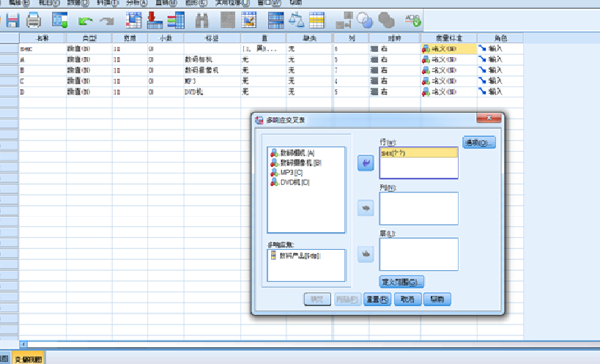The width and height of the screenshot is (600, 364).
Task: Click the 重置(R) reset button
Action: coord(377,299)
